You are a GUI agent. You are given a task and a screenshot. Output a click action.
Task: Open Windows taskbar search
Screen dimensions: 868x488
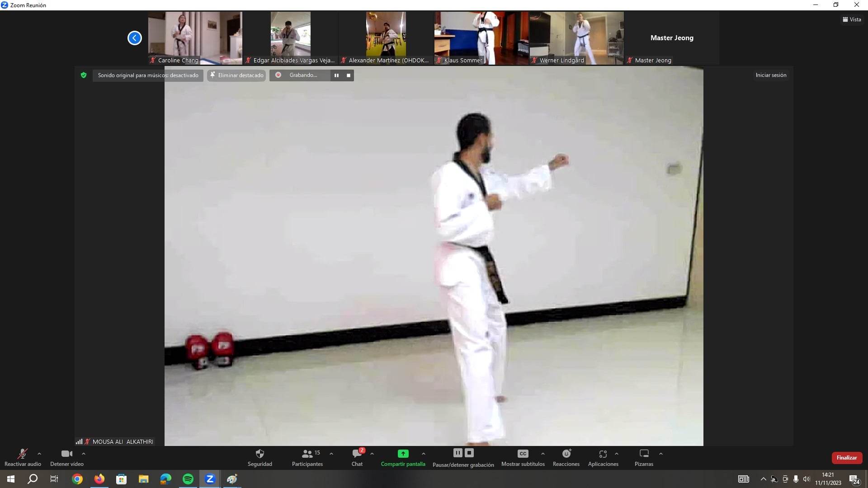click(33, 479)
